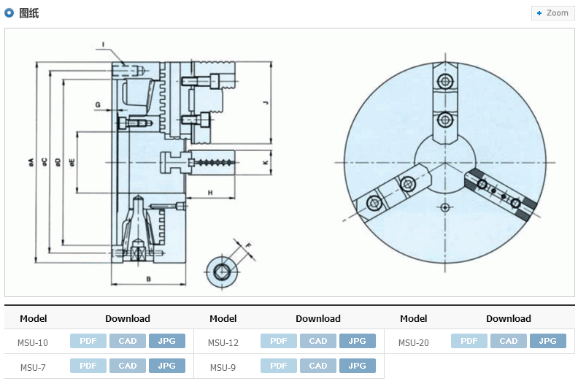The height and width of the screenshot is (392, 578).
Task: Open the chuck technical drawing image
Action: point(290,162)
